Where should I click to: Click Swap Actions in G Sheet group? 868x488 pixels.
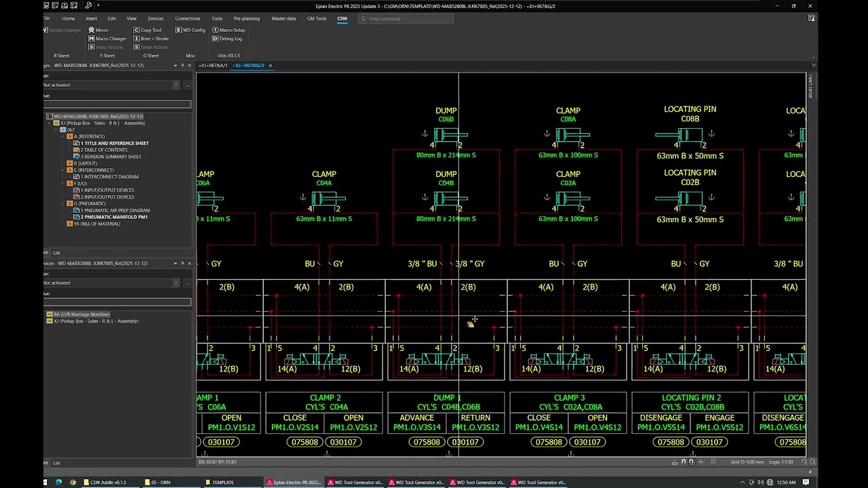[x=151, y=47]
